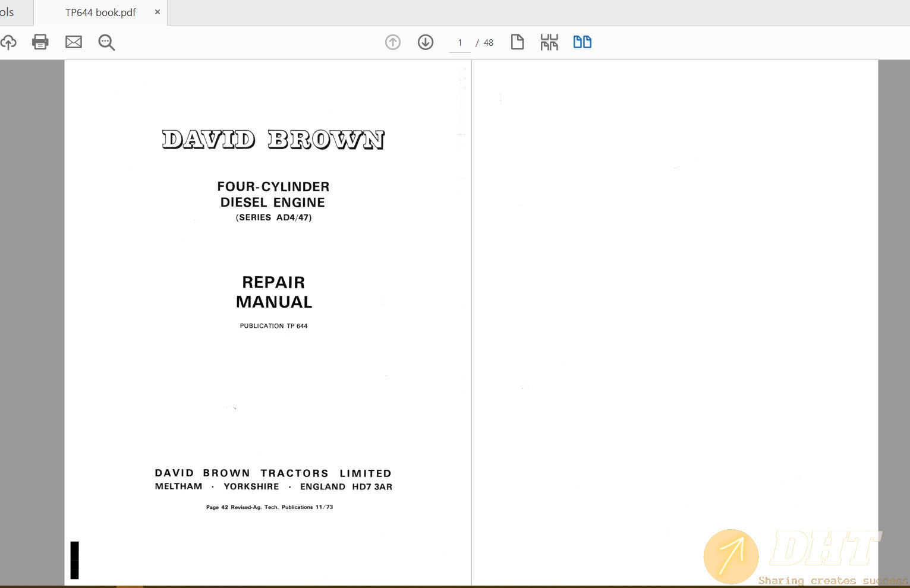Viewport: 910px width, 588px height.
Task: Enable scrolling page view icon
Action: click(x=549, y=42)
